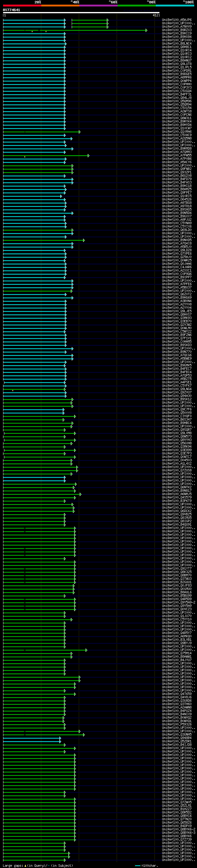Select hit label UniRef100_B8LNC4
This screenshot has width=197, height=868.
click(177, 43)
